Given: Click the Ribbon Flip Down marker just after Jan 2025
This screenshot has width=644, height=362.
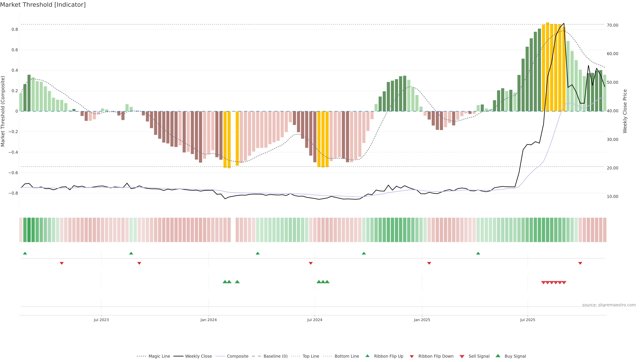Looking at the screenshot, I should pos(429,263).
